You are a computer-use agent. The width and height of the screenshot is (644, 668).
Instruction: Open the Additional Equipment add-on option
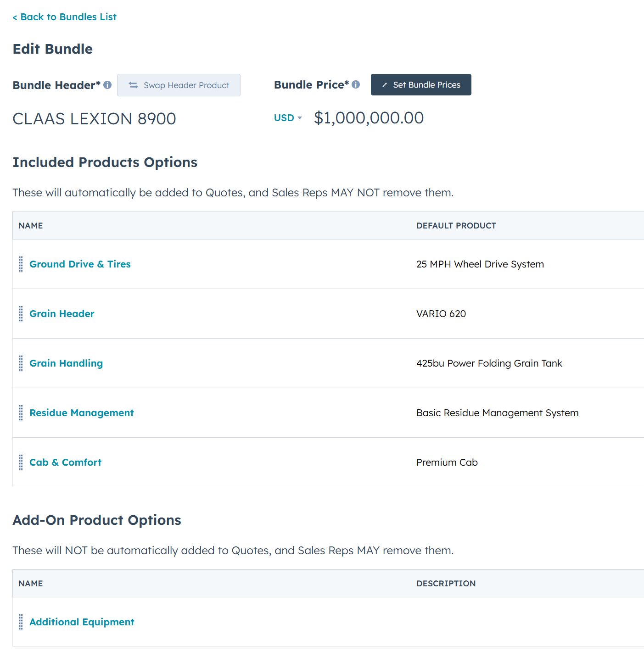point(82,622)
